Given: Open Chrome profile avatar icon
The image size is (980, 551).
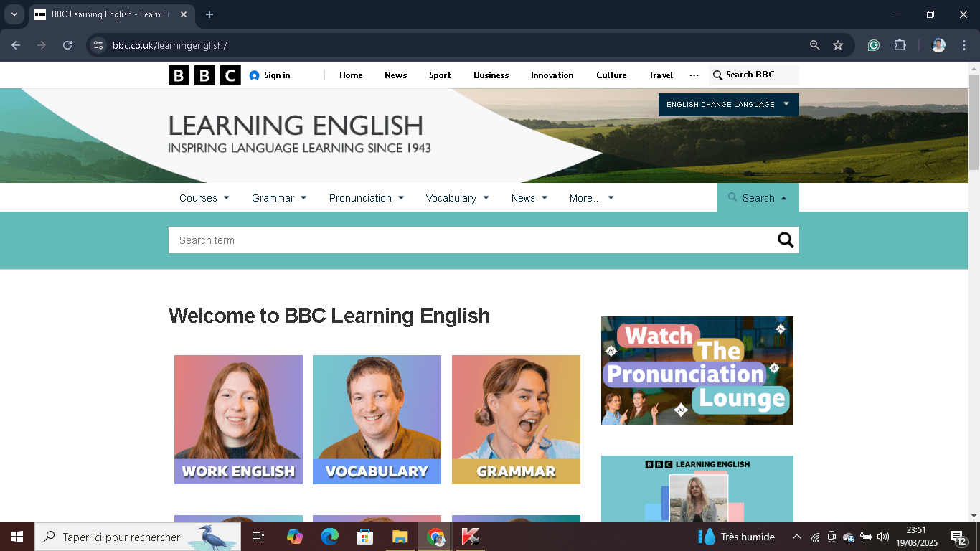Looking at the screenshot, I should point(937,44).
